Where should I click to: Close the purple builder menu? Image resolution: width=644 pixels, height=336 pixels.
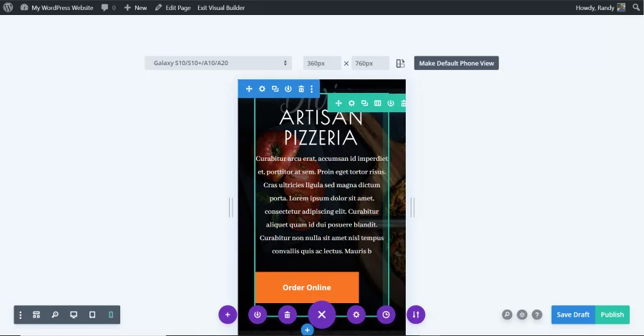click(x=322, y=315)
